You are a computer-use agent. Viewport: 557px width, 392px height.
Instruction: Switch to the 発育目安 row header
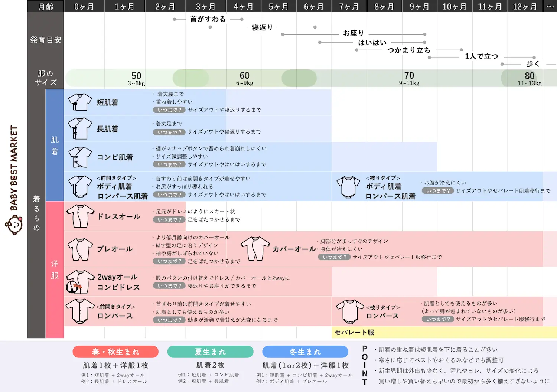(x=46, y=40)
